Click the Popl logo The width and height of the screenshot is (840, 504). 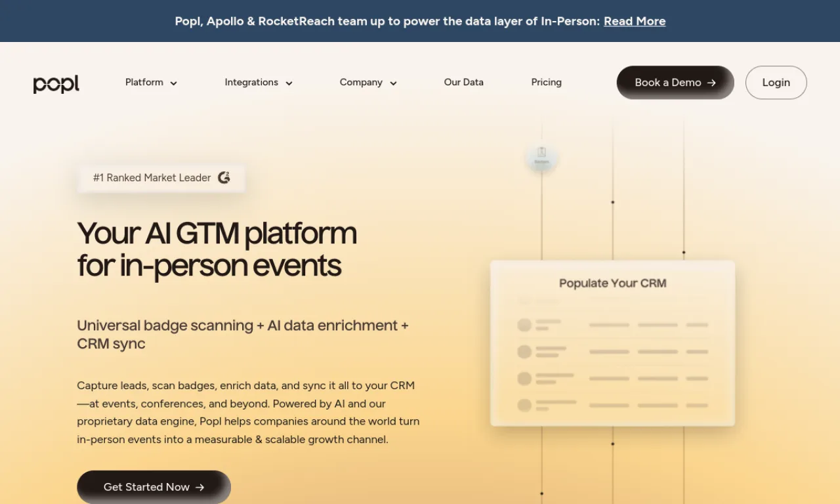pos(56,83)
